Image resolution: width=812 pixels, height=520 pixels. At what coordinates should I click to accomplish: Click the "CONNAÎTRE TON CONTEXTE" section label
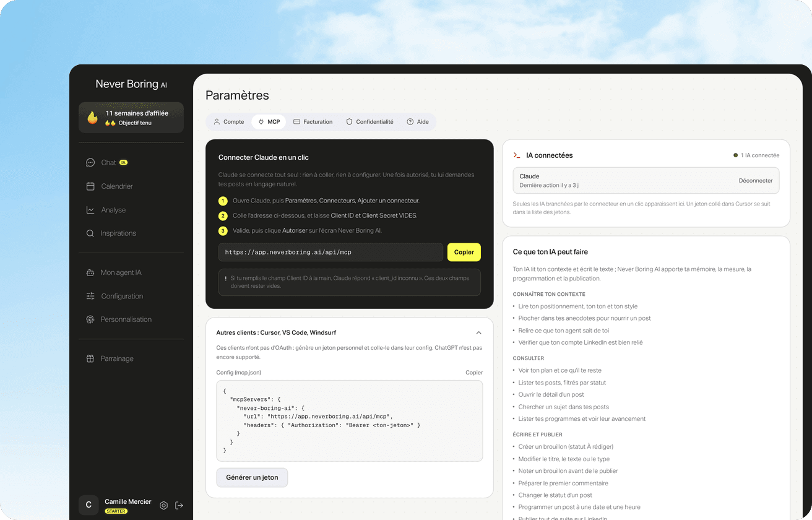pyautogui.click(x=549, y=294)
